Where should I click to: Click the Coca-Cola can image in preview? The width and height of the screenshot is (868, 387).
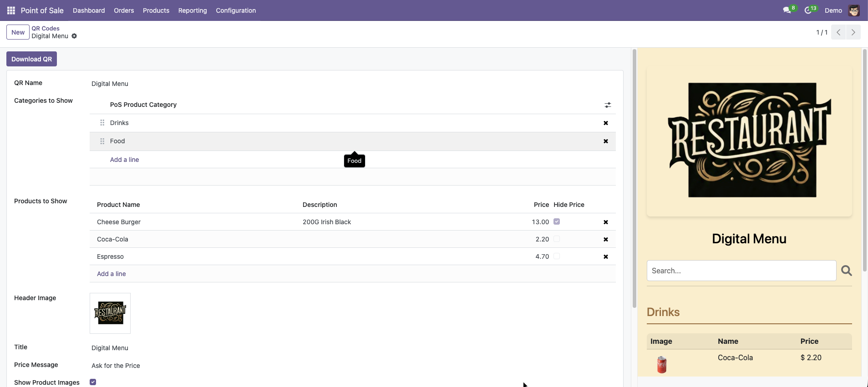[x=662, y=365]
